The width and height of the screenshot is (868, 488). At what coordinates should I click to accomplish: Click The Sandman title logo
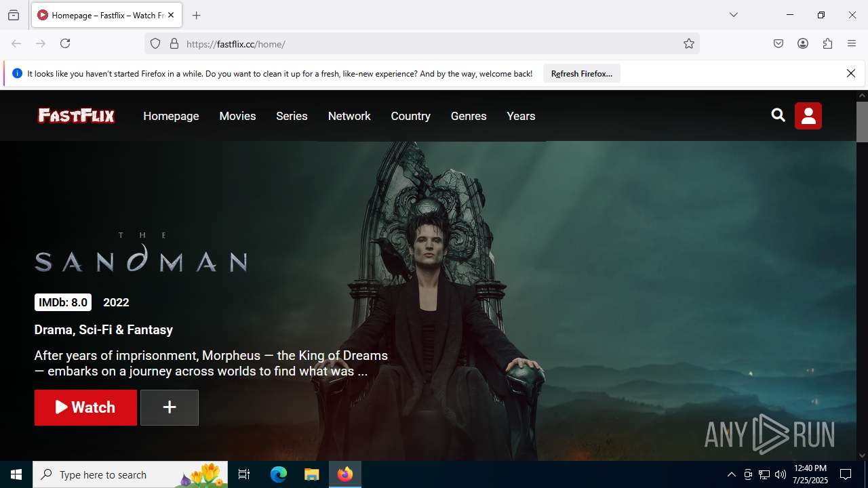(141, 251)
